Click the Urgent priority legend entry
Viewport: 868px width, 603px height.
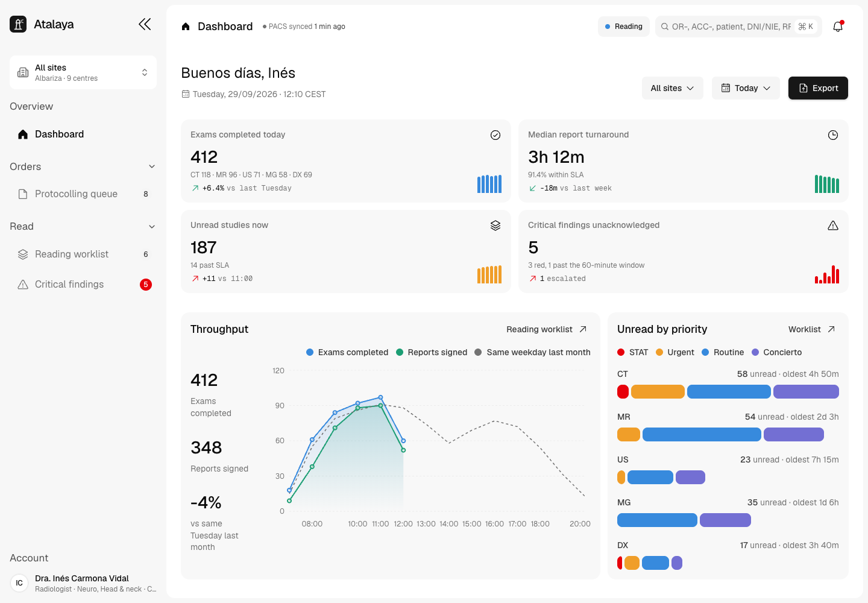click(x=675, y=352)
